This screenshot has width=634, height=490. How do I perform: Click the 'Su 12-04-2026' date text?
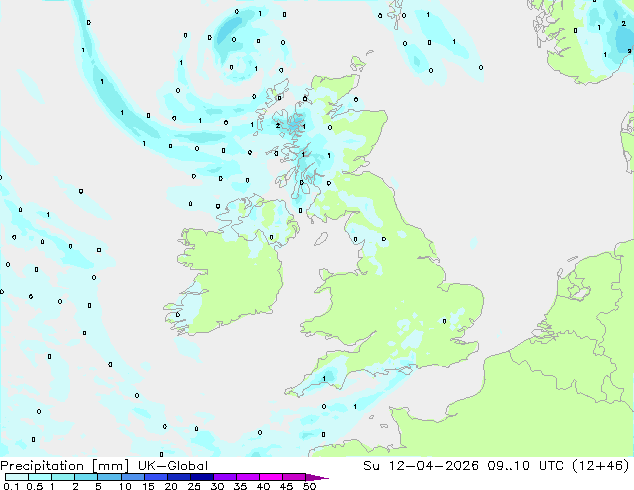click(421, 466)
